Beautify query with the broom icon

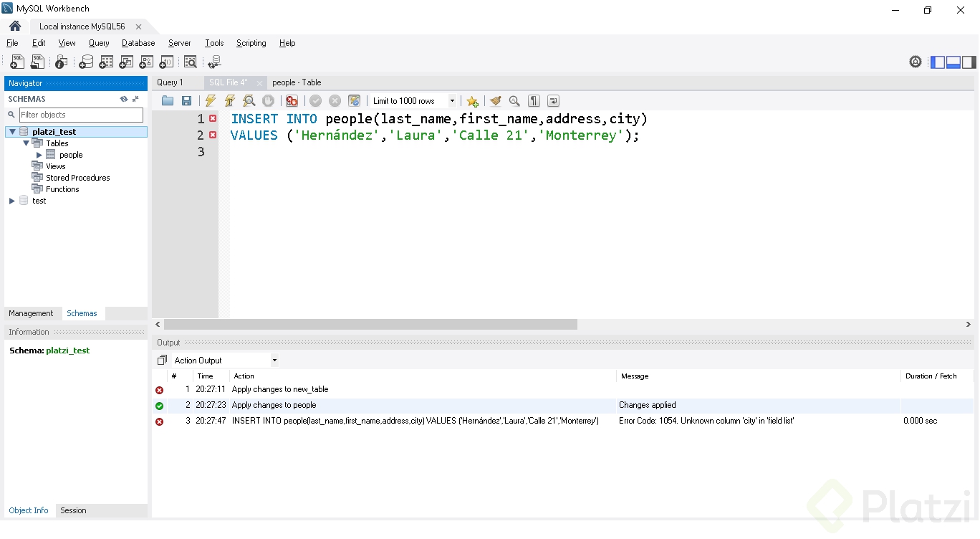[x=495, y=101]
